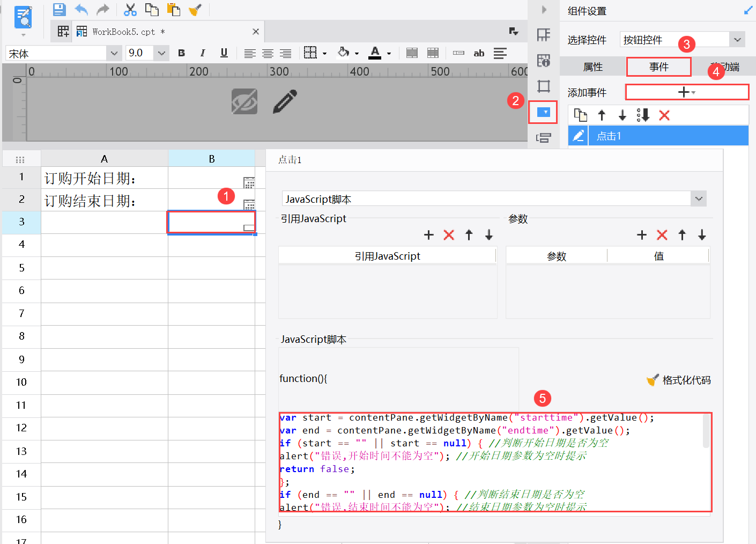Screen dimensions: 756x544
Task: Align cell text to the right
Action: point(285,53)
